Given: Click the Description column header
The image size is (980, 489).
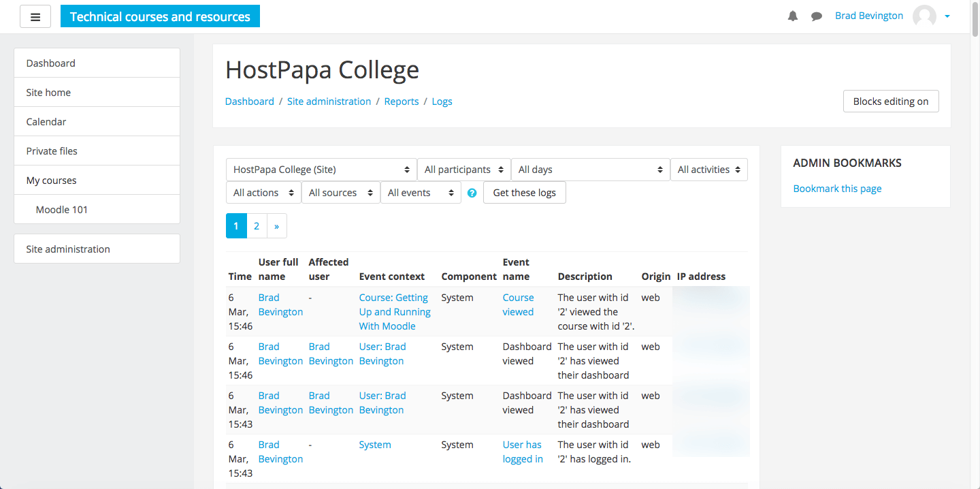Looking at the screenshot, I should 585,277.
